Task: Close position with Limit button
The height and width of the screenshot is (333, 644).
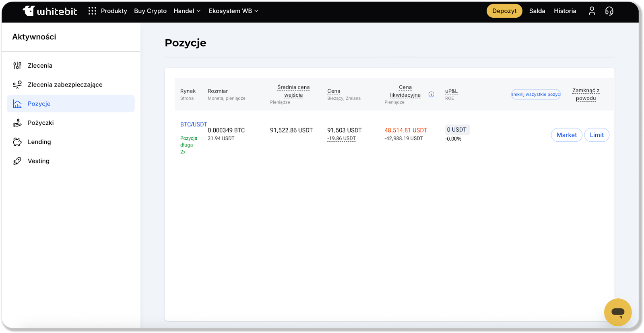Action: (597, 135)
